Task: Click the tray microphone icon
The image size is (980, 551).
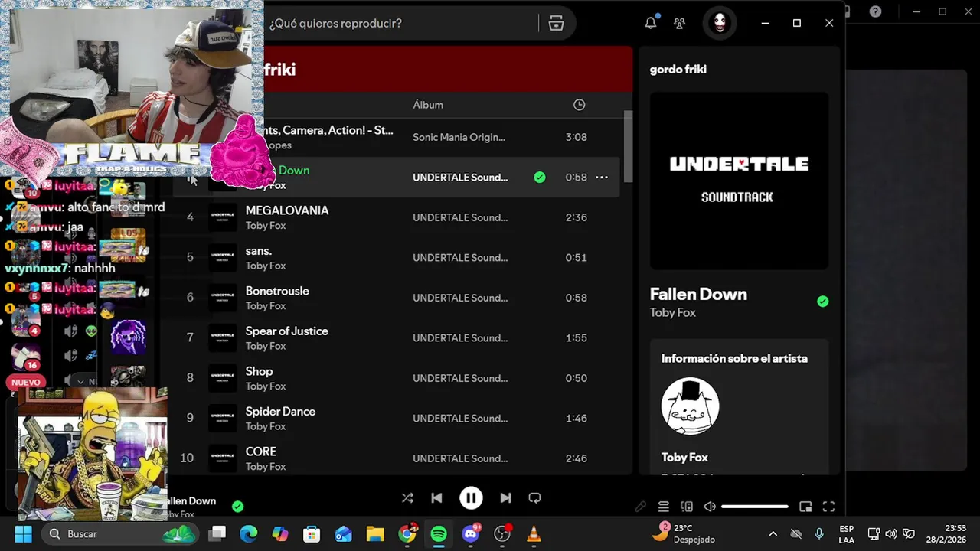Action: point(819,533)
